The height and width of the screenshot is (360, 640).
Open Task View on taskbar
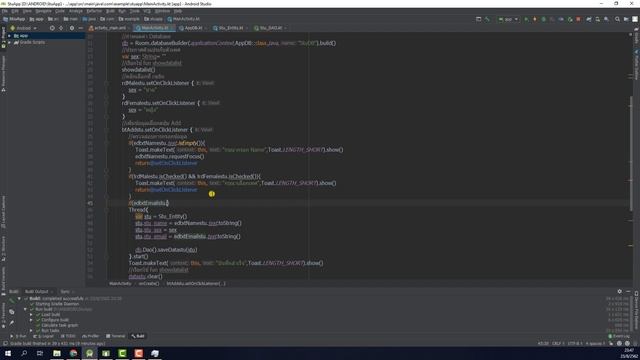point(40,353)
